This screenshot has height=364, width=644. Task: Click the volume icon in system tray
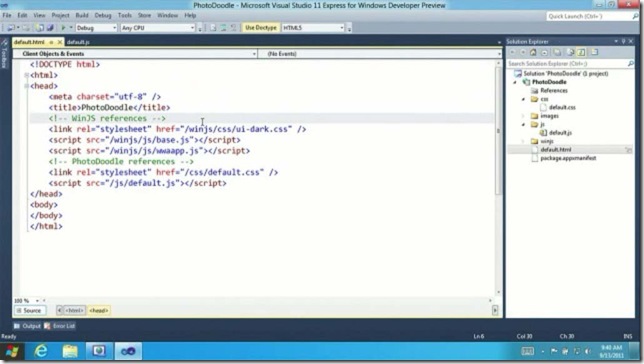(x=588, y=351)
